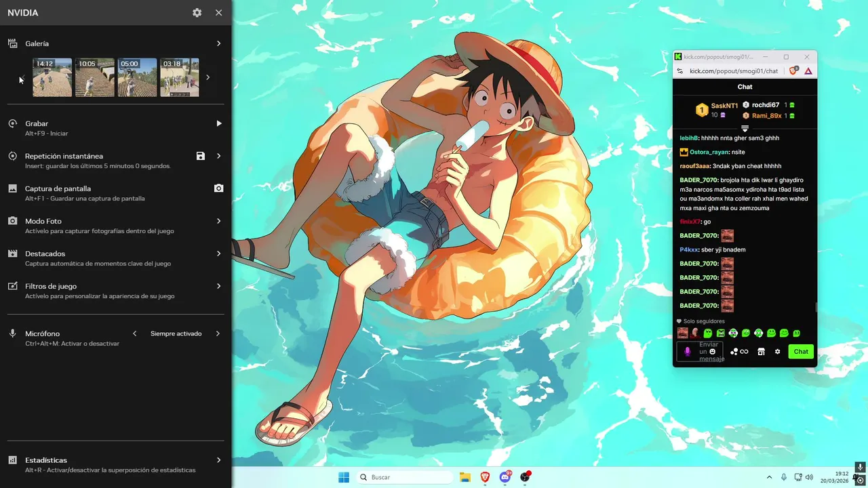Open Brave Shields icon in Kick window
Screen dimensions: 868x488
point(793,70)
